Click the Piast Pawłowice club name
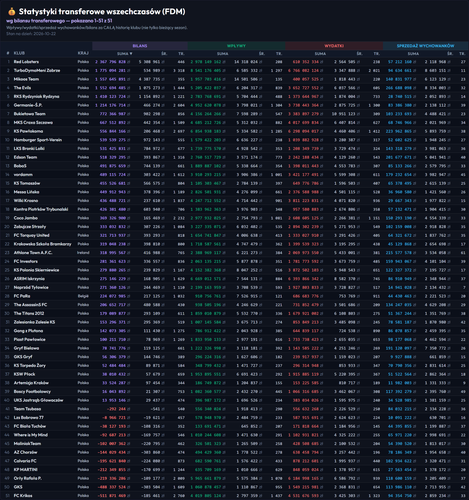Image resolution: width=469 pixels, height=500 pixels. [29, 339]
